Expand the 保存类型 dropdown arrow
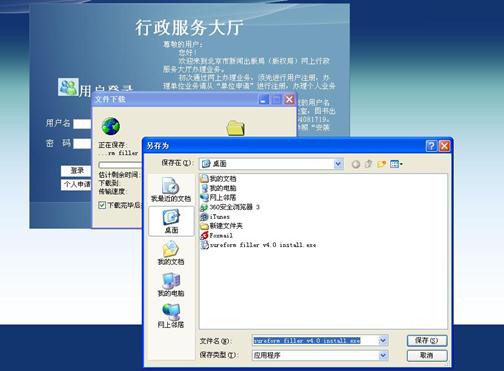504x371 pixels. click(x=383, y=356)
